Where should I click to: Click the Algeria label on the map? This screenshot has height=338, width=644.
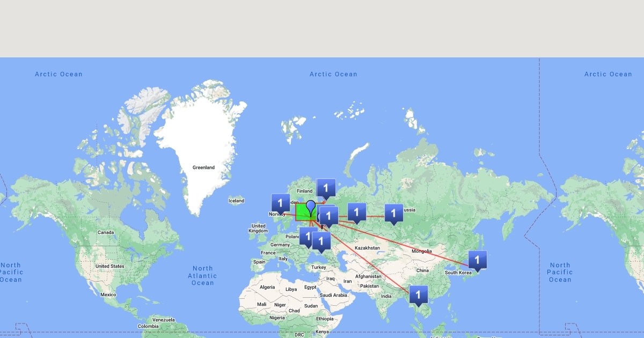click(267, 288)
